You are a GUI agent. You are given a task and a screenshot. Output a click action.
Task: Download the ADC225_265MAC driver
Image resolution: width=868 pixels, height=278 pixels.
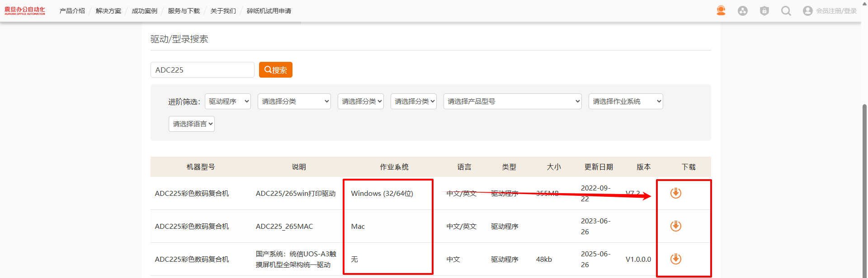pos(676,226)
